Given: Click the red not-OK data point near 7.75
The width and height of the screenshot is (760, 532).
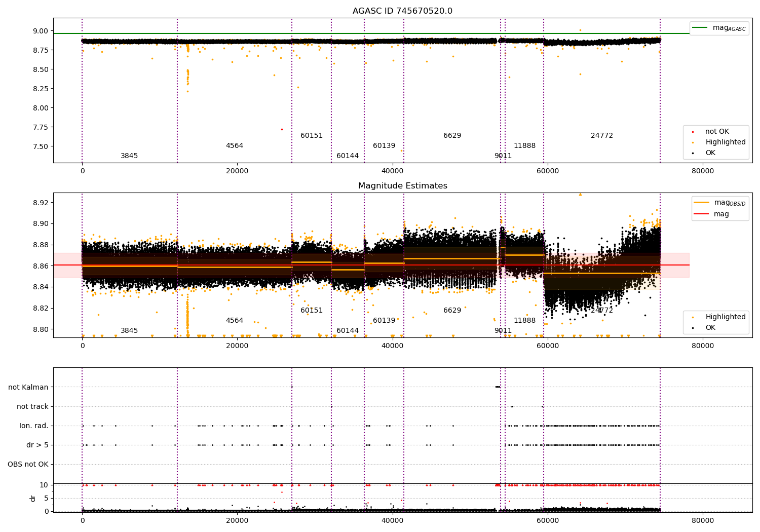Looking at the screenshot, I should pyautogui.click(x=282, y=129).
